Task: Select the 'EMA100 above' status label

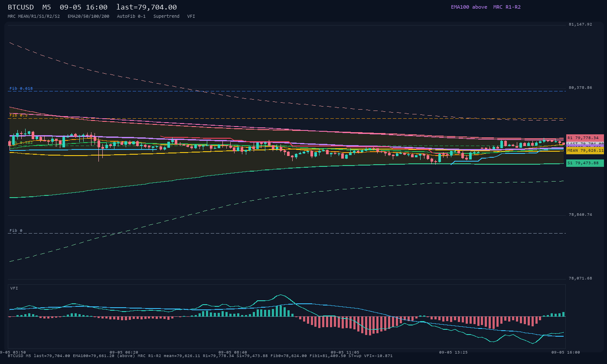Action: point(469,7)
